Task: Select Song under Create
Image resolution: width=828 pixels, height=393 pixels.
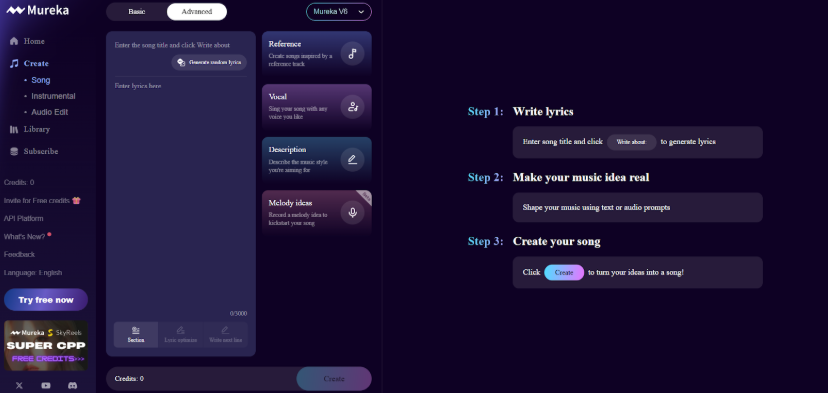Action: 41,80
